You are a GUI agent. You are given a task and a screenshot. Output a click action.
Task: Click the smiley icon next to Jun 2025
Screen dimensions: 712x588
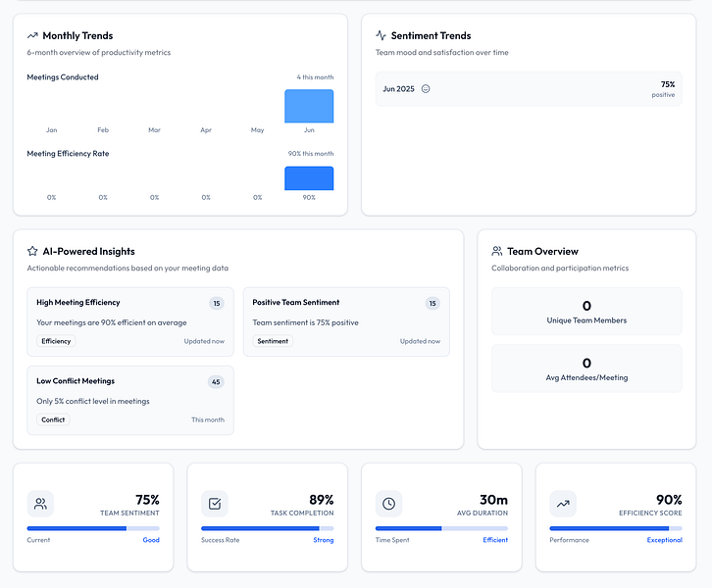[x=426, y=89]
